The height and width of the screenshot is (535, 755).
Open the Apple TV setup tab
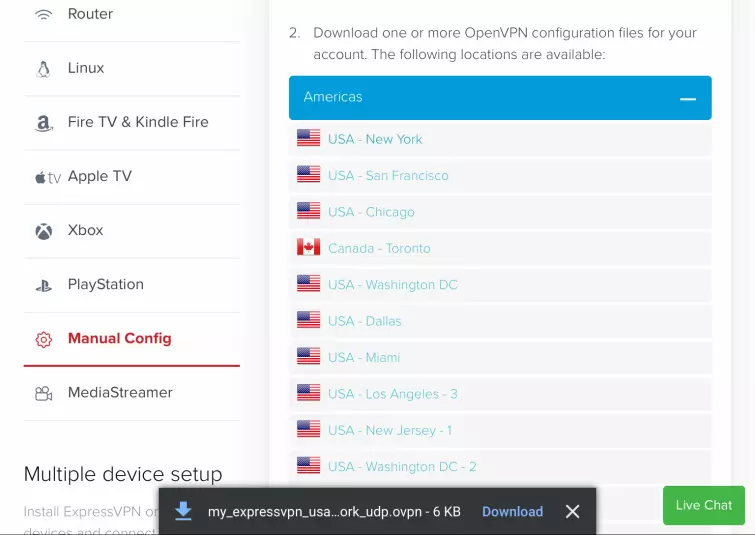131,177
